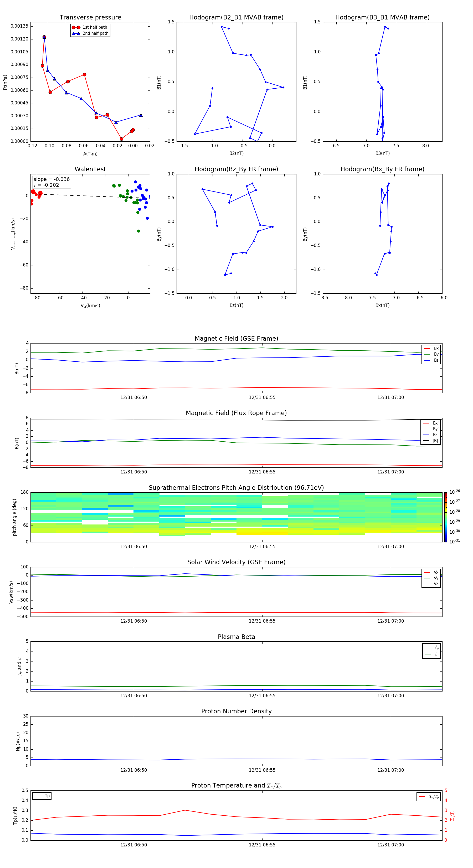Click the "A(T·m)" x-axis label
This screenshot has height=868, width=473.
pos(90,154)
